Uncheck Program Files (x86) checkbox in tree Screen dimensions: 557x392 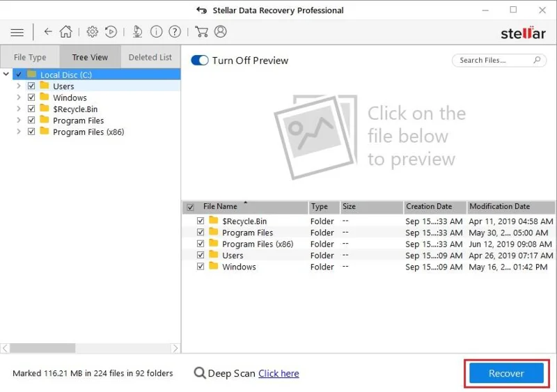(x=31, y=131)
